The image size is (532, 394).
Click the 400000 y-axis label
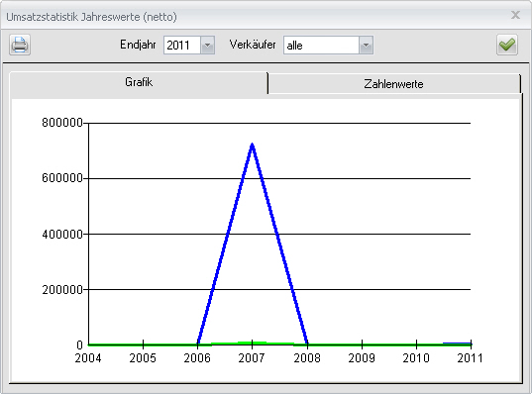62,234
